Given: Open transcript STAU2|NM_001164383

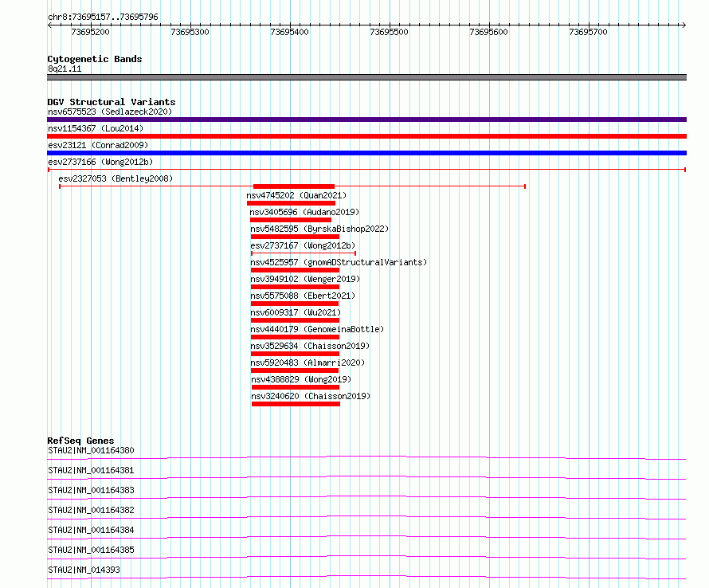Looking at the screenshot, I should tap(91, 490).
